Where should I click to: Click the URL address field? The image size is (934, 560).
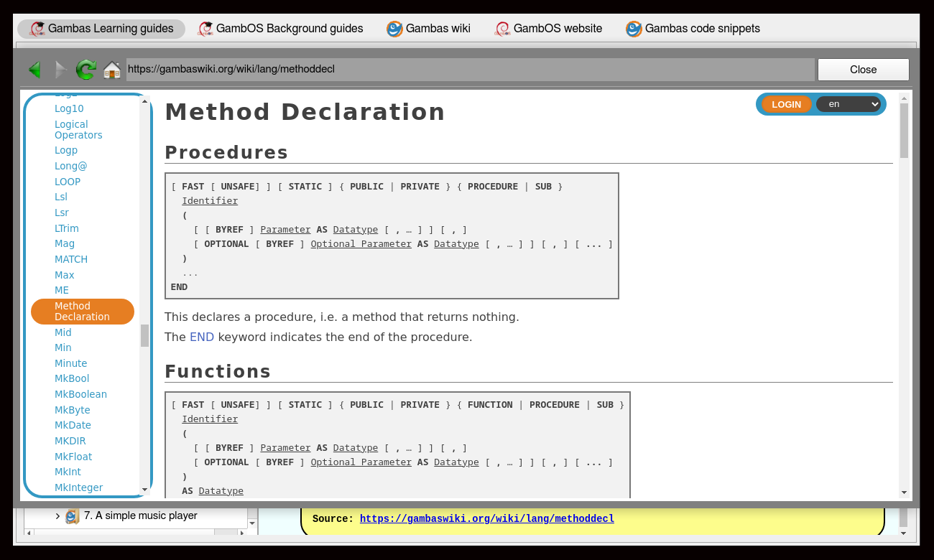tap(470, 70)
